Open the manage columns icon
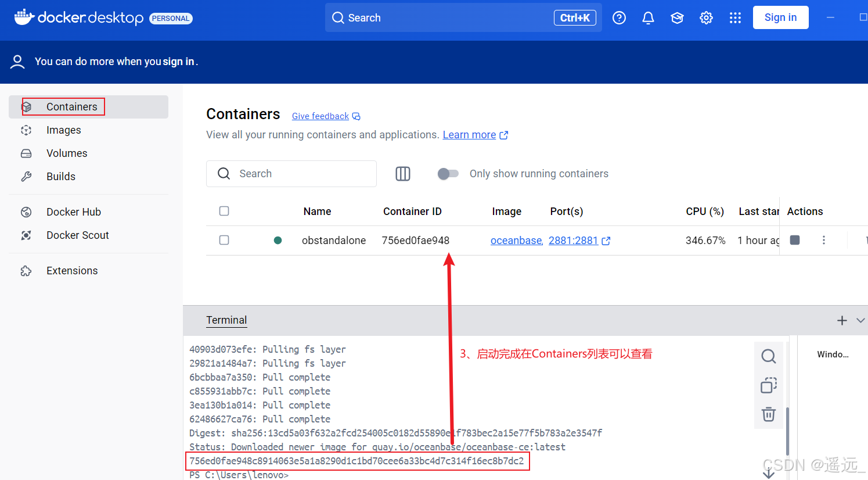The image size is (868, 480). [x=403, y=174]
